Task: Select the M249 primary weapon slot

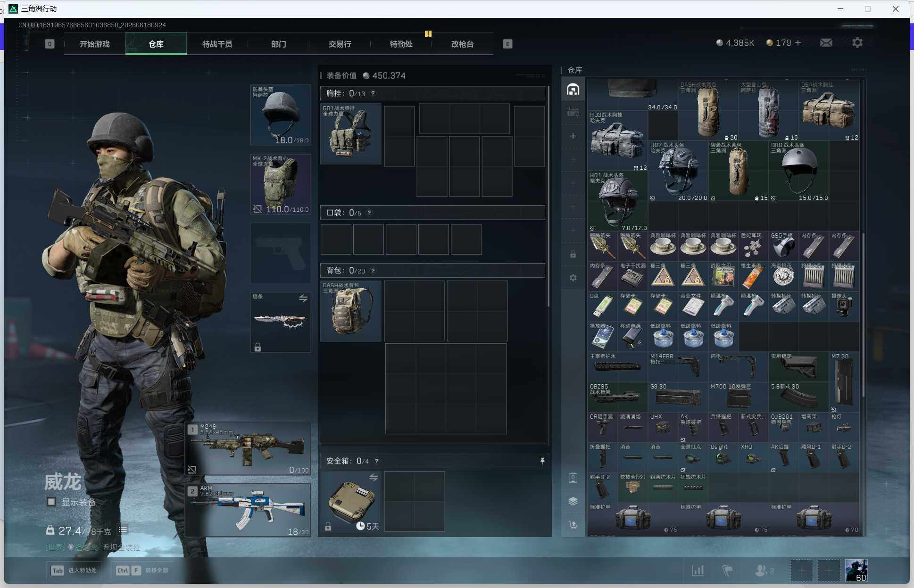Action: point(248,448)
